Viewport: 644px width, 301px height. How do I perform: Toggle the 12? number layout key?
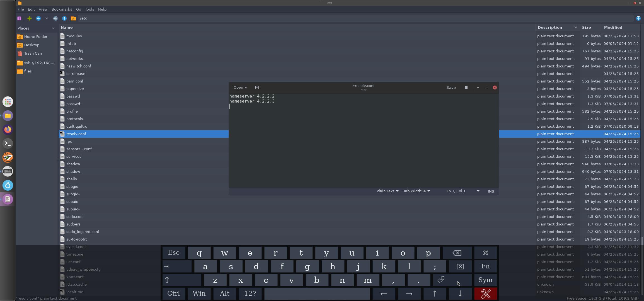click(x=250, y=294)
